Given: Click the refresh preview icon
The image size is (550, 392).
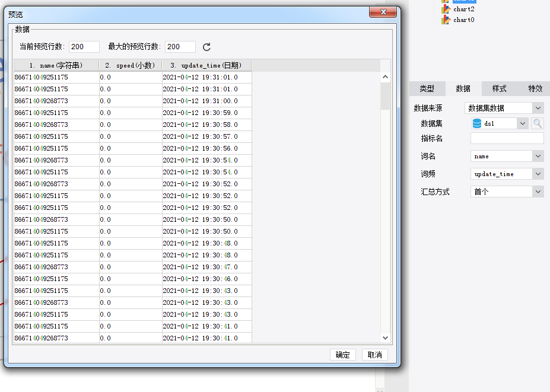Looking at the screenshot, I should pos(206,47).
